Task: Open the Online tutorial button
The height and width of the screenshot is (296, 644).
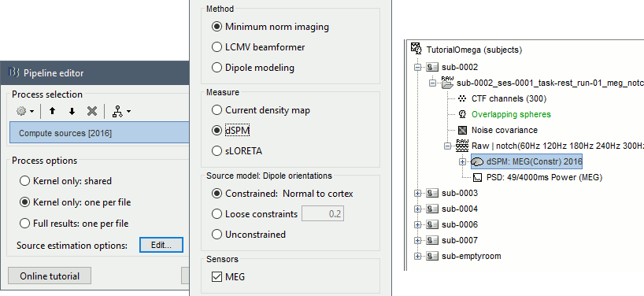Action: tap(50, 276)
